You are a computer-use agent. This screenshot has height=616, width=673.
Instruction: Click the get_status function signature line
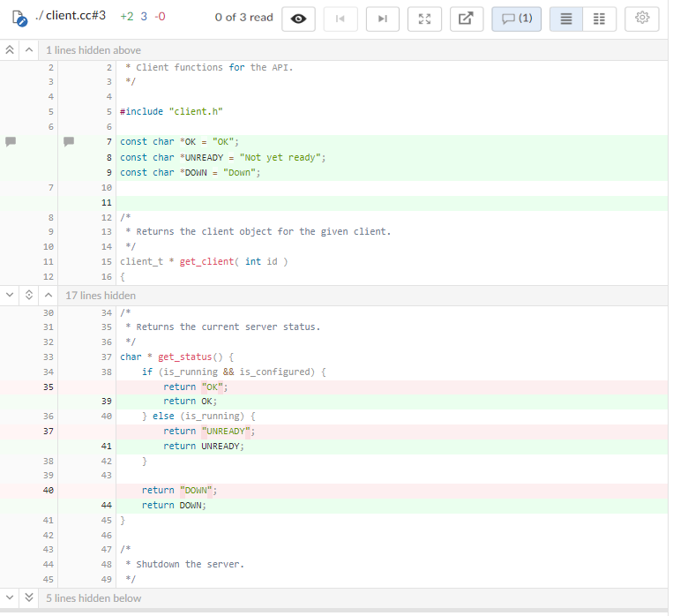point(392,357)
